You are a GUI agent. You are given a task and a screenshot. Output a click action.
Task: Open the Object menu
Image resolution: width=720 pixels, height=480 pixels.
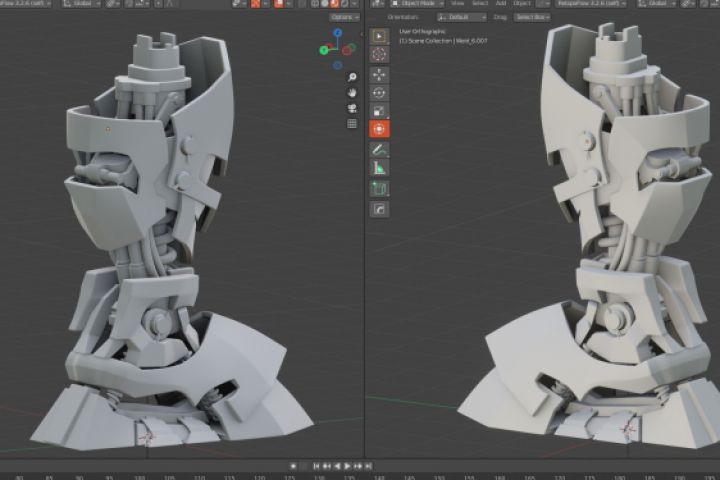point(522,4)
